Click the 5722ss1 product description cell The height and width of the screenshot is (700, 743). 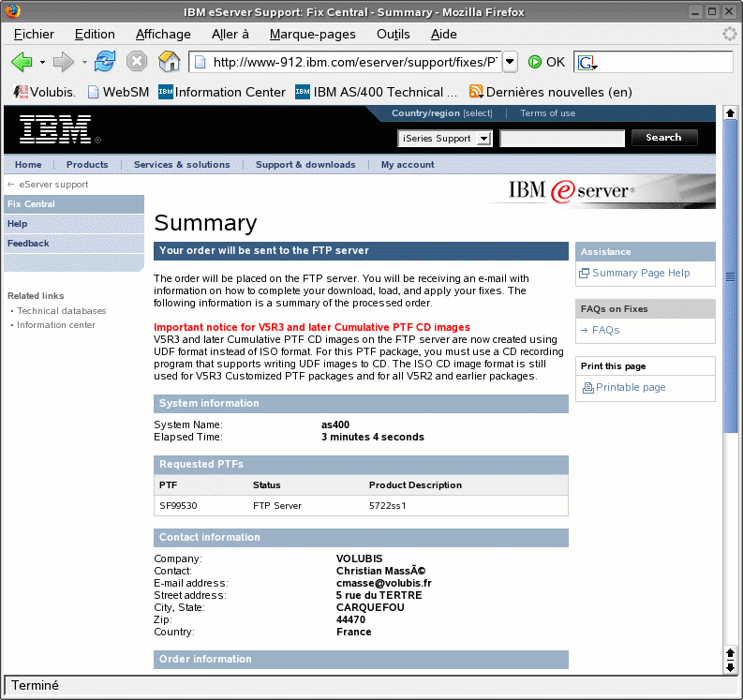pos(388,506)
